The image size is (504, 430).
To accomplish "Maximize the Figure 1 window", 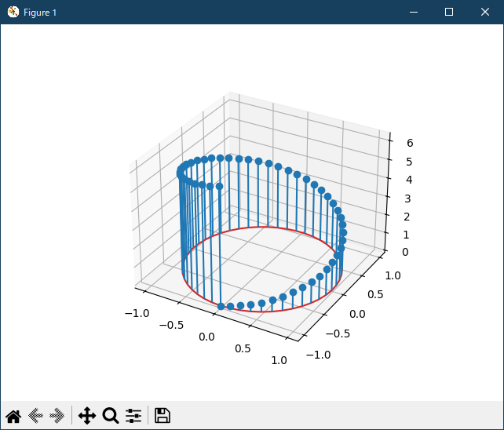I will pyautogui.click(x=449, y=12).
